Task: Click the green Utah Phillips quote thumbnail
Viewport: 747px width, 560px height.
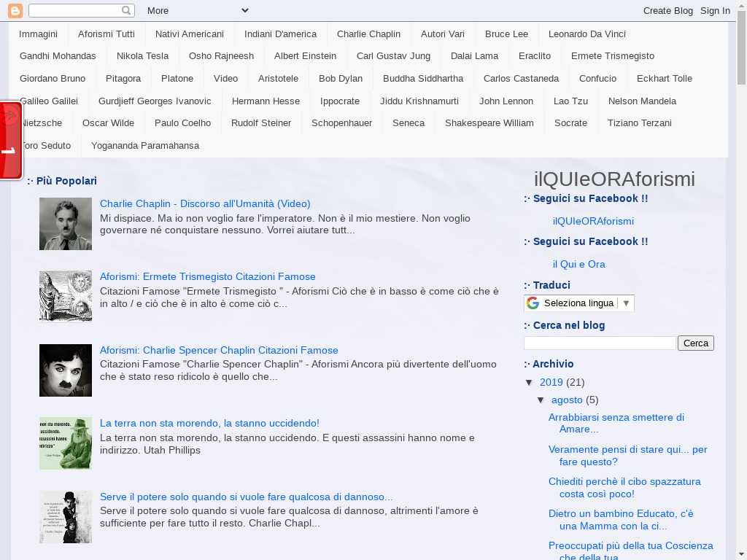Action: point(66,443)
